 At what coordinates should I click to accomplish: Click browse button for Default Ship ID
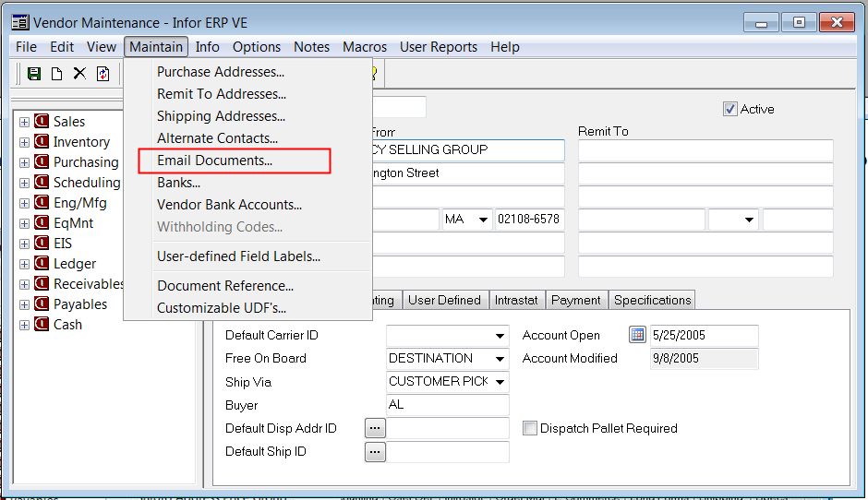[374, 452]
